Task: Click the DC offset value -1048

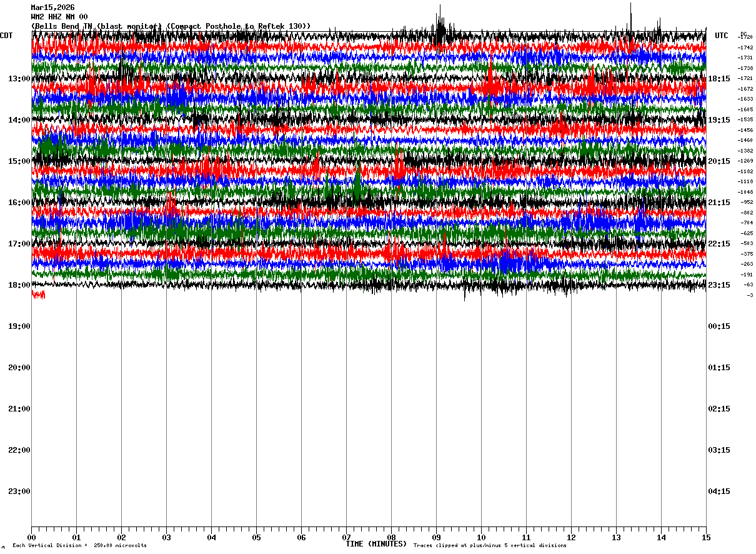Action: pyautogui.click(x=745, y=192)
